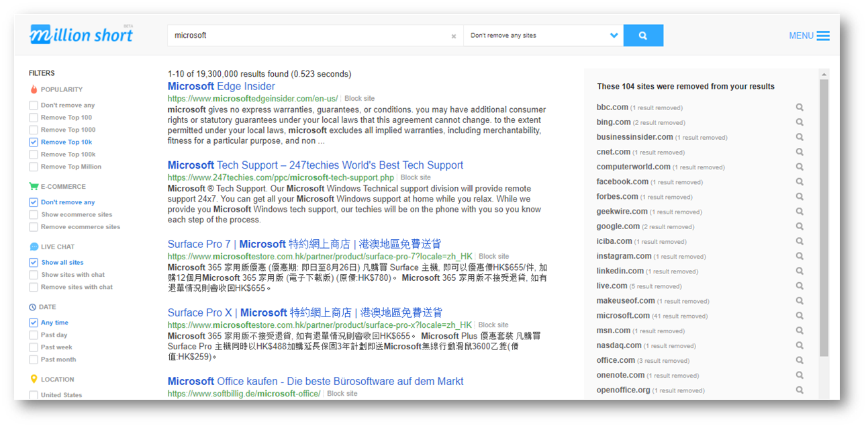Click the magnifier icon next to bing.com
This screenshot has height=428, width=868.
pyautogui.click(x=800, y=122)
